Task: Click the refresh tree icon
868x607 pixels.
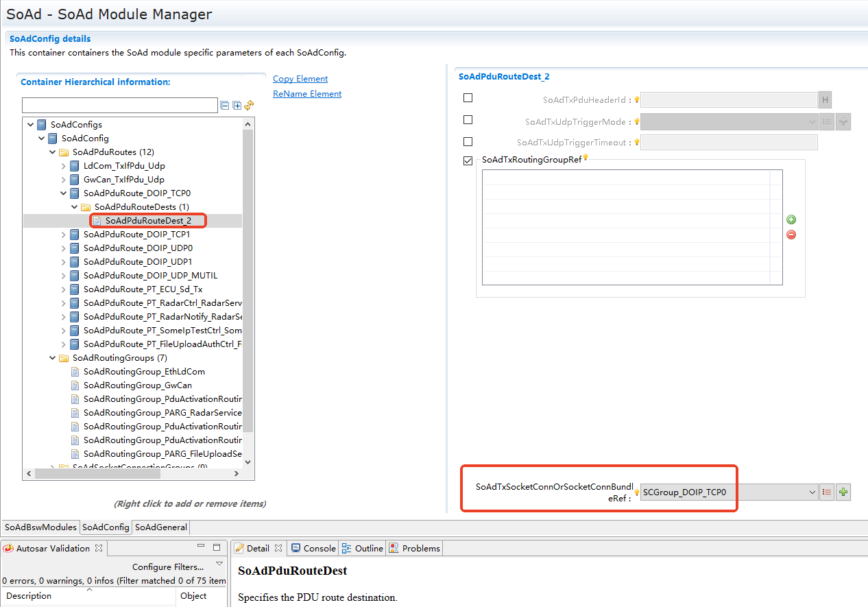Action: pyautogui.click(x=249, y=106)
